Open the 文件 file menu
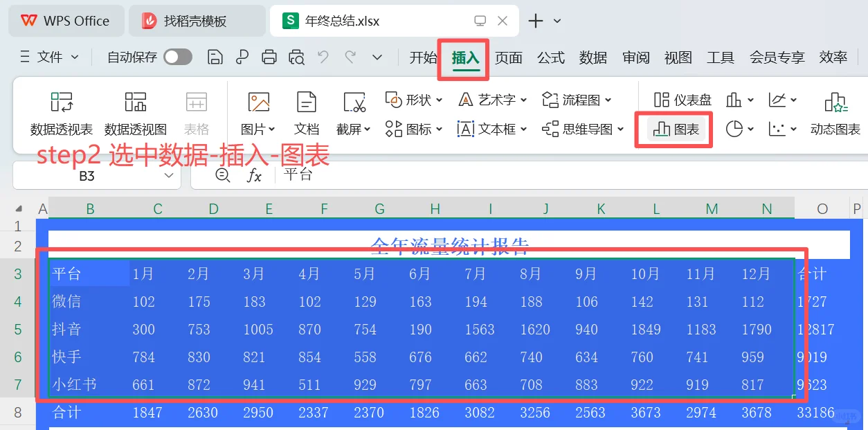This screenshot has height=430, width=868. [48, 57]
